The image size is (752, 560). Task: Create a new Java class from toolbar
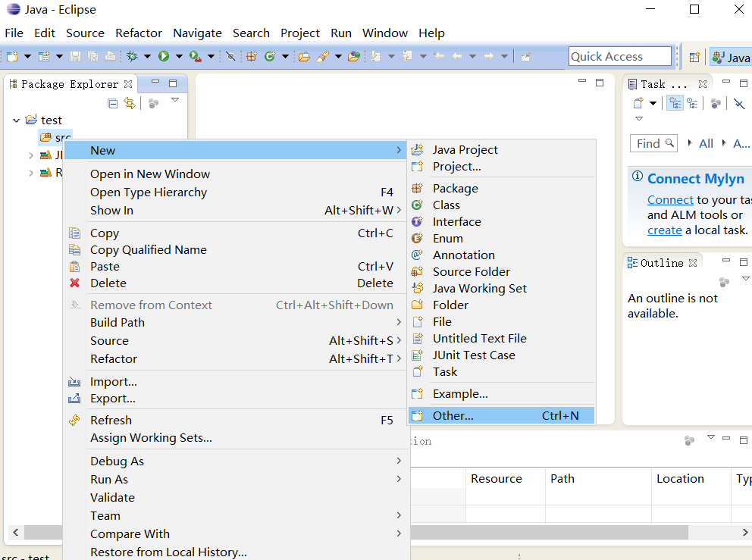point(271,56)
